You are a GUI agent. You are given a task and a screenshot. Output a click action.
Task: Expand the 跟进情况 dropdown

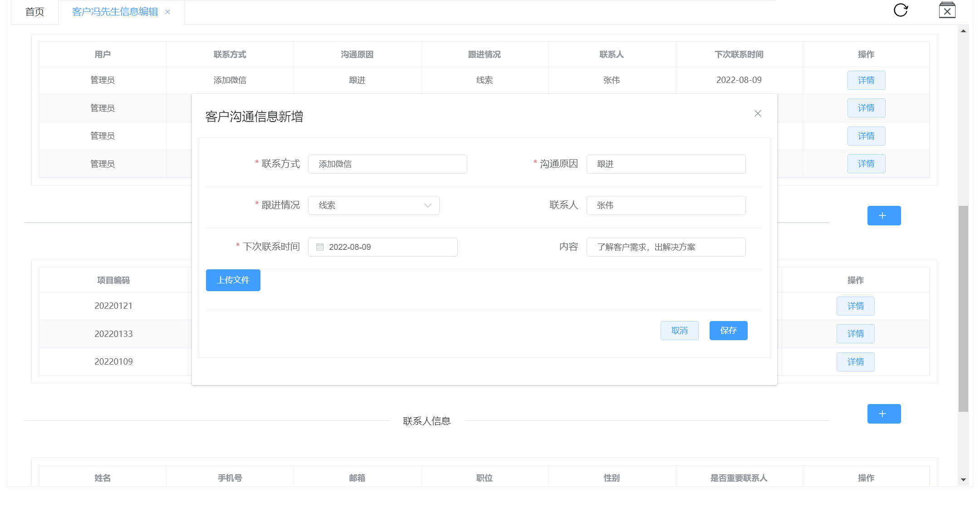[x=373, y=205]
